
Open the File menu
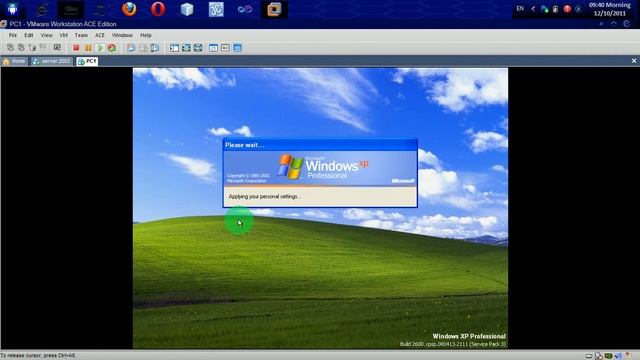tap(13, 36)
